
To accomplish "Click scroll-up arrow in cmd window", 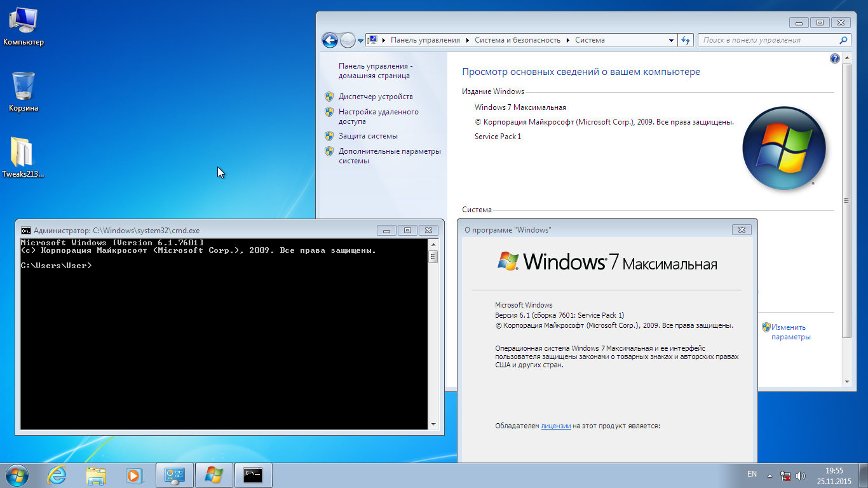I will 433,245.
